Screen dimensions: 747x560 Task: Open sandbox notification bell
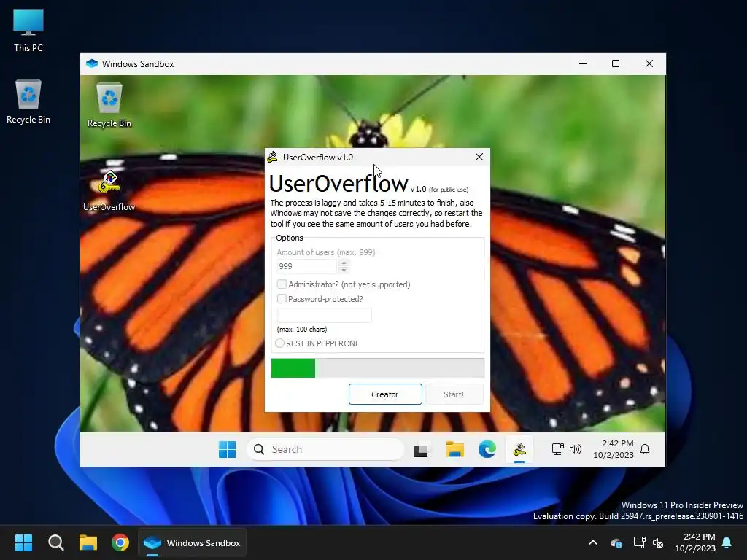pyautogui.click(x=645, y=449)
